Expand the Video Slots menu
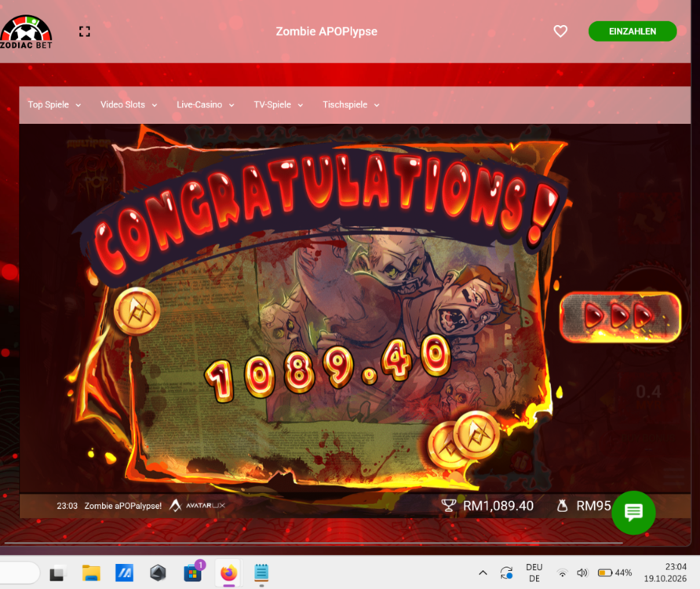Viewport: 700px width, 589px height. [x=129, y=104]
